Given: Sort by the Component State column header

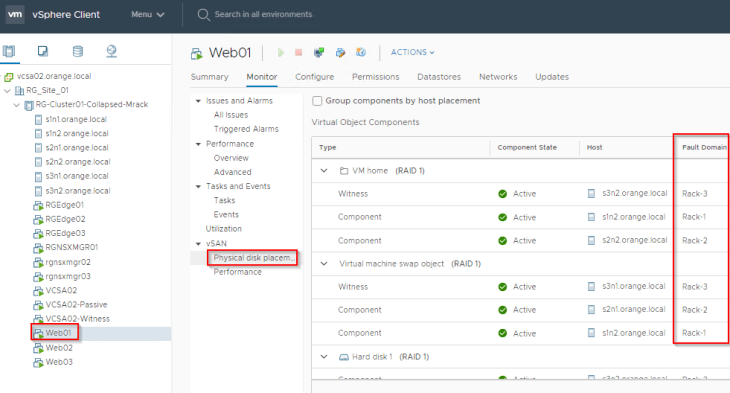Looking at the screenshot, I should pyautogui.click(x=527, y=148).
